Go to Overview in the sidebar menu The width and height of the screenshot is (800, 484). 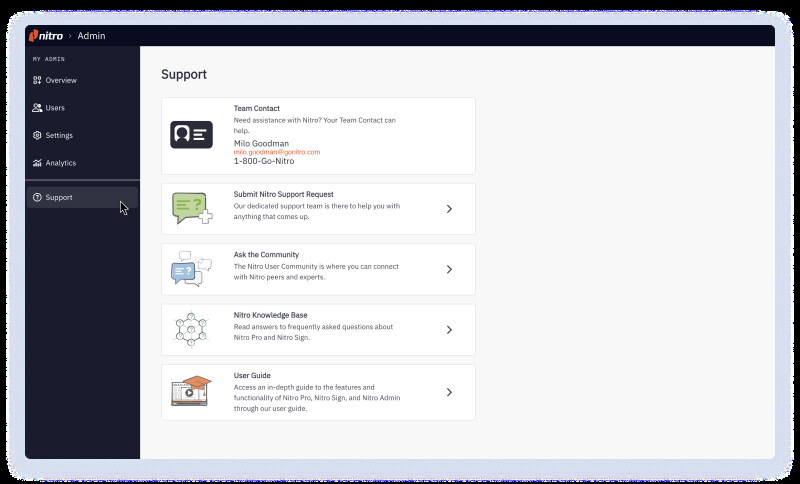61,80
